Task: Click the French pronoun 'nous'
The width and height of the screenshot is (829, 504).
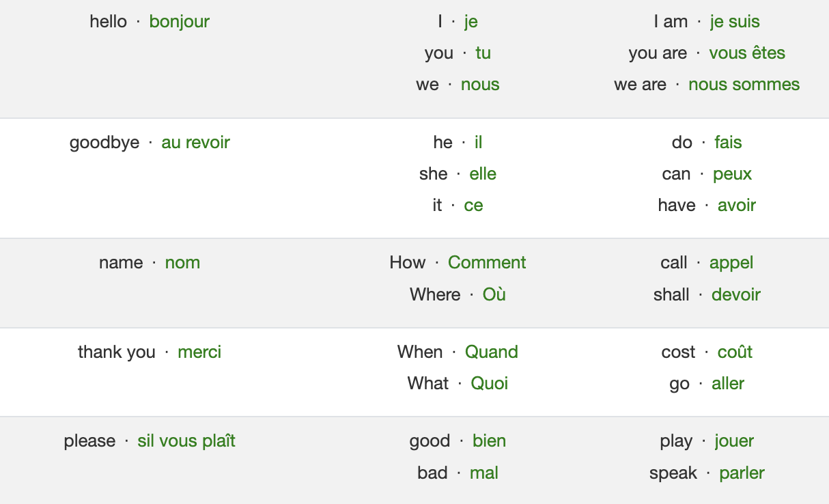Action: pyautogui.click(x=480, y=85)
